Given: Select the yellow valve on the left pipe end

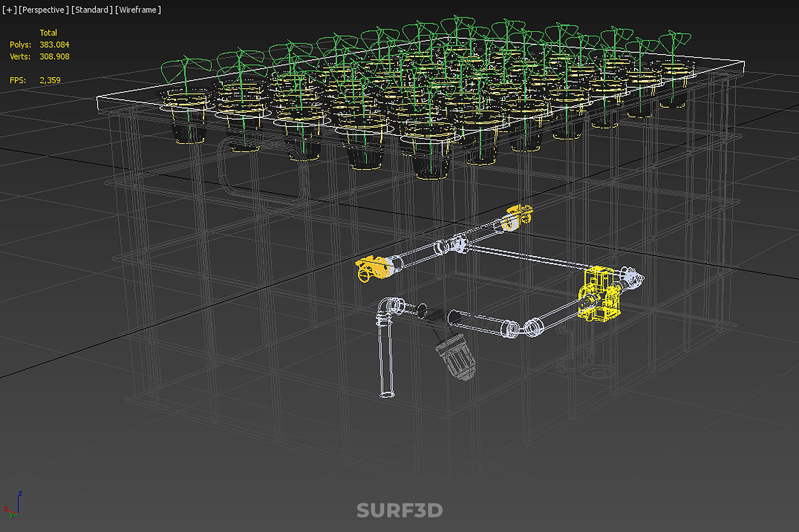Looking at the screenshot, I should tap(372, 267).
